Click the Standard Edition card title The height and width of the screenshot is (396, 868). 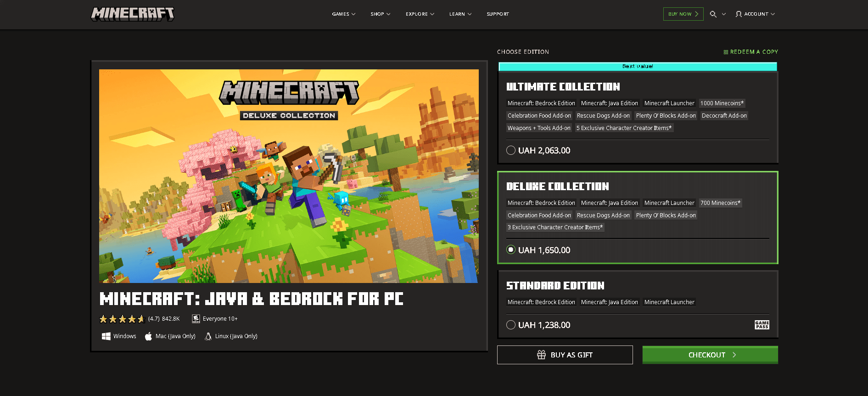click(555, 286)
